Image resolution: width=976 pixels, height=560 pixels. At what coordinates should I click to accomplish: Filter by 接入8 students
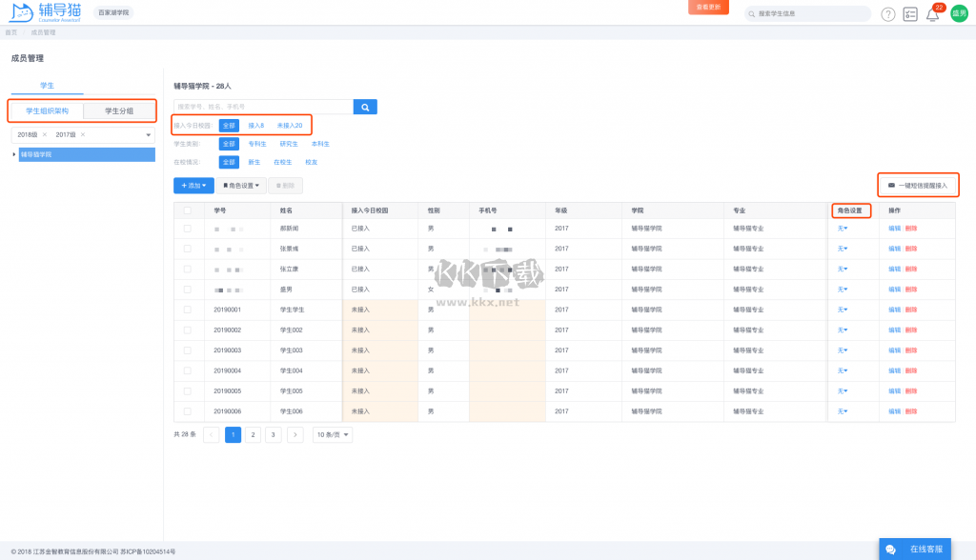pos(255,126)
